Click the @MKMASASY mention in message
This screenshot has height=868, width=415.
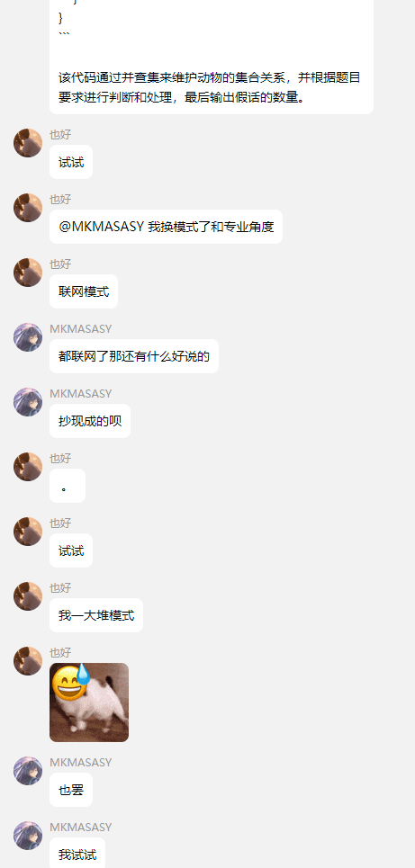coord(102,227)
